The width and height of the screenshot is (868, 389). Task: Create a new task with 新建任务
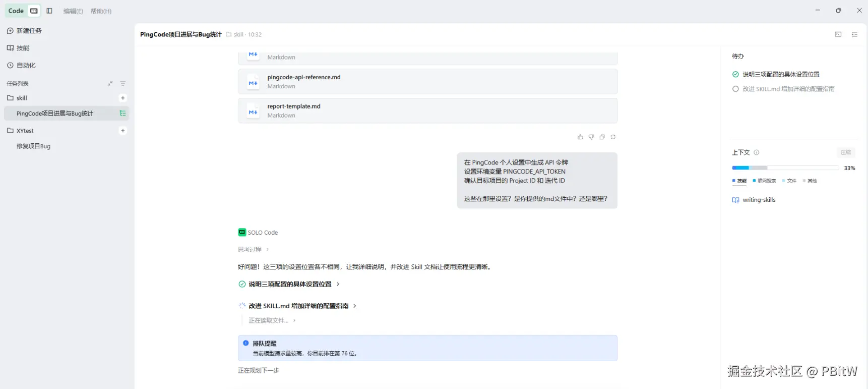click(24, 31)
